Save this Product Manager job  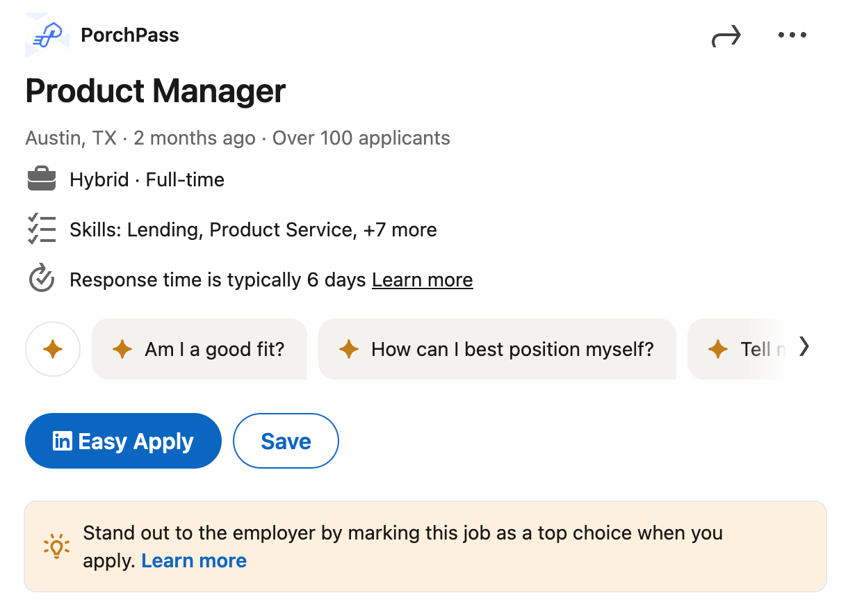286,440
